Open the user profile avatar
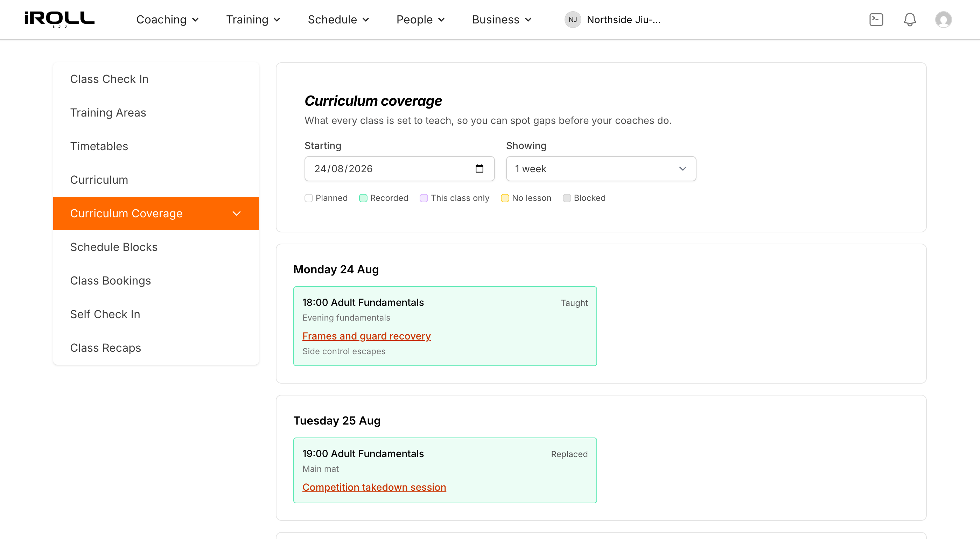Screen dimensions: 980x539 pos(943,19)
